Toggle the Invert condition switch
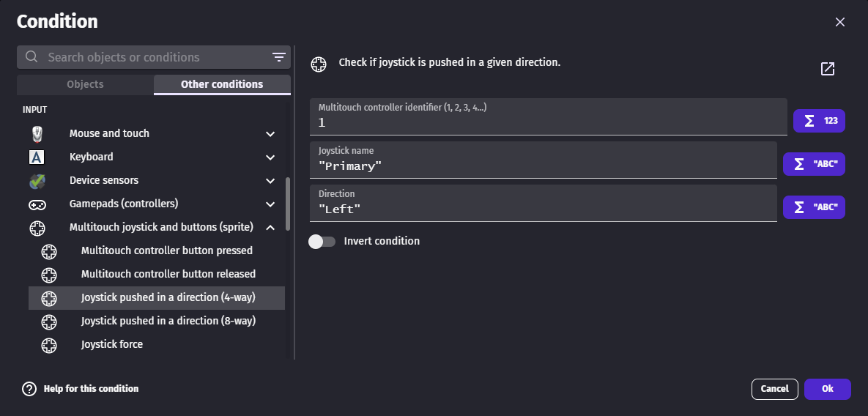 322,241
